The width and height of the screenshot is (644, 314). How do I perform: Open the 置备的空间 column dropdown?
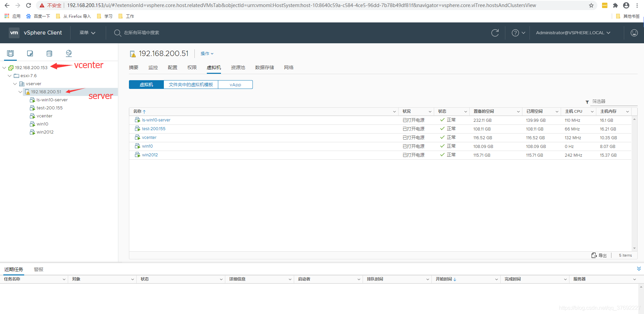518,111
